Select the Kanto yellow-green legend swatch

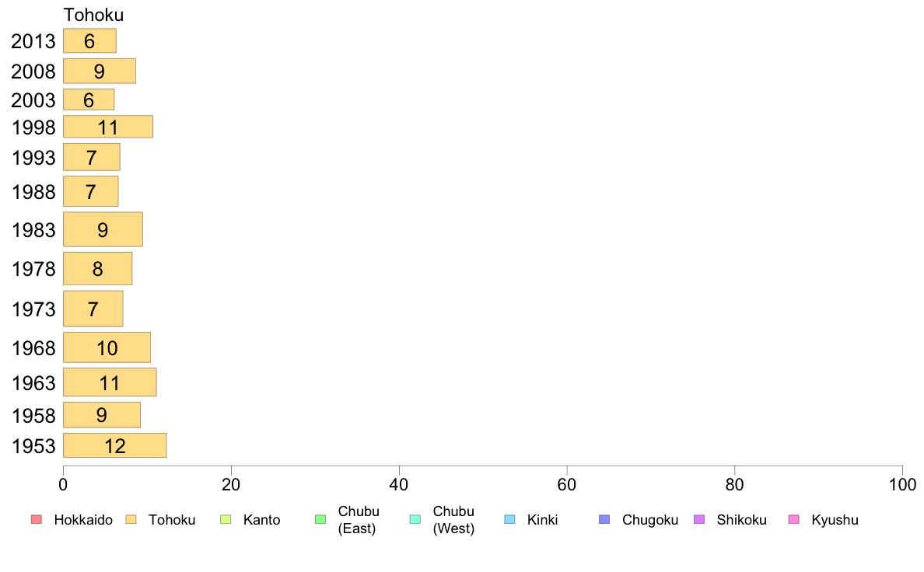pyautogui.click(x=226, y=520)
